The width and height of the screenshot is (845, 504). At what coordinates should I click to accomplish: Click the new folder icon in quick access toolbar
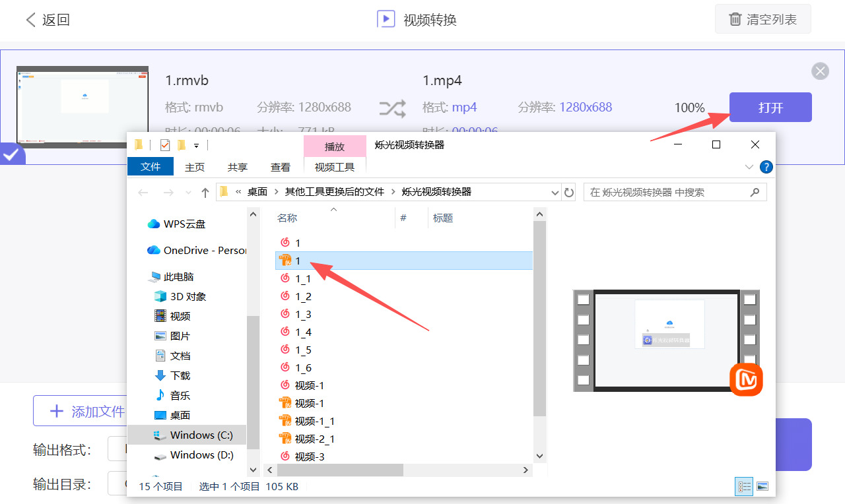pos(181,145)
